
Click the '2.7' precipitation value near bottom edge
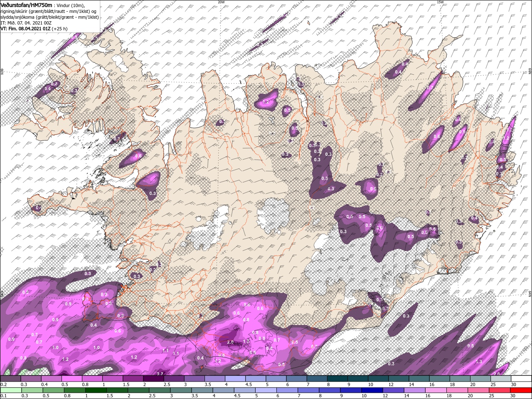(160, 374)
